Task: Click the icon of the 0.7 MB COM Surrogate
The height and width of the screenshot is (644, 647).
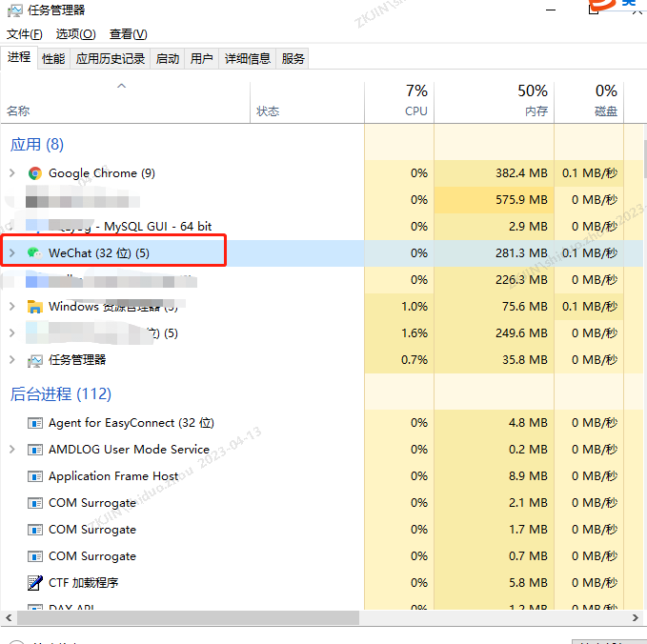Action: point(35,556)
